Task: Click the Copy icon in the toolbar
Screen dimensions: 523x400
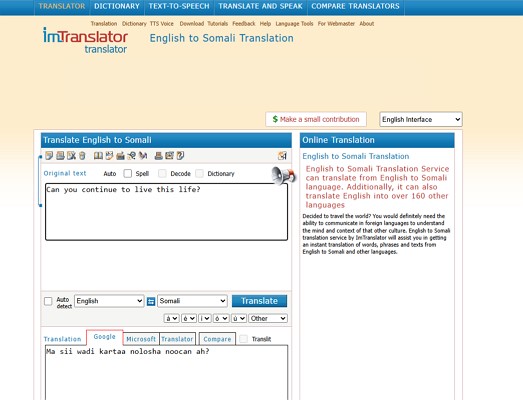Action: click(x=49, y=155)
